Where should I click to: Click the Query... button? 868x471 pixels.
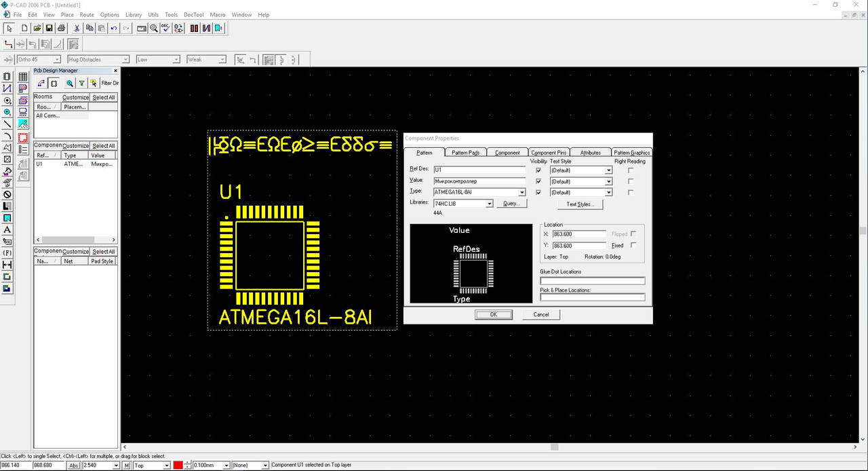(x=511, y=204)
